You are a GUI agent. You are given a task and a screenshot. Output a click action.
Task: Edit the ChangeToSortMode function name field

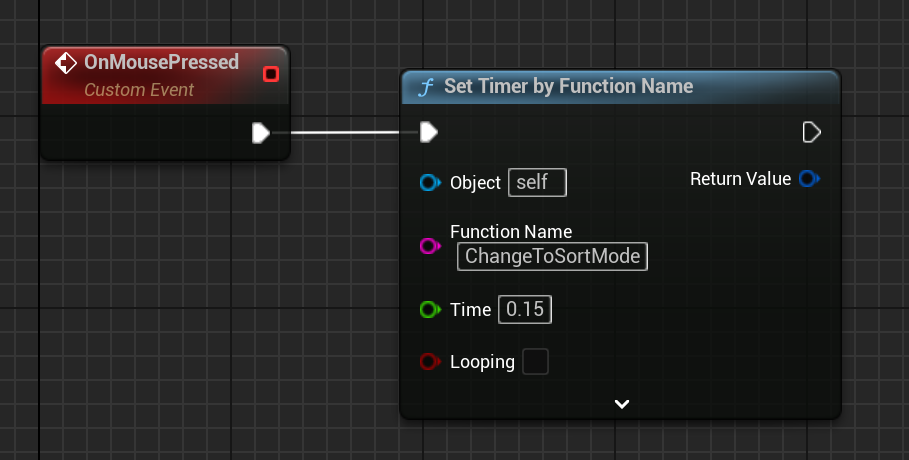click(552, 256)
